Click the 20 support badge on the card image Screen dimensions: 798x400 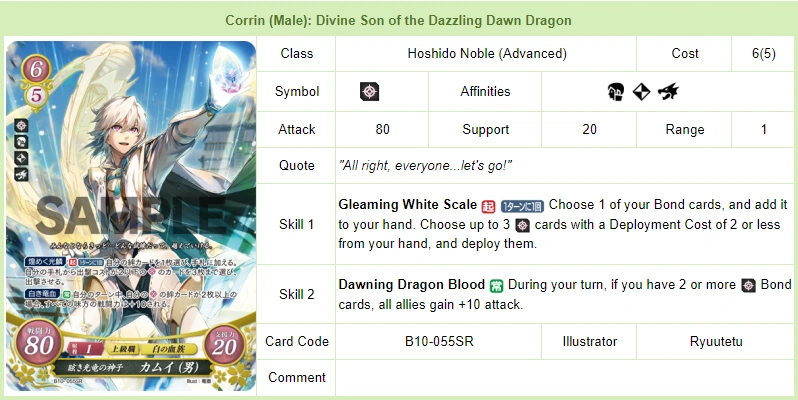pyautogui.click(x=224, y=345)
